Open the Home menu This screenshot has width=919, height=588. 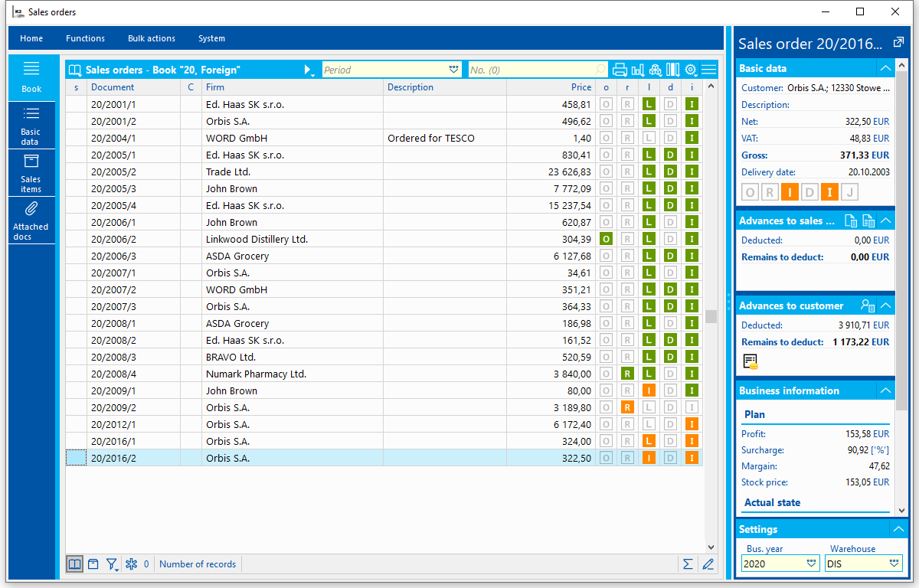[x=31, y=38]
